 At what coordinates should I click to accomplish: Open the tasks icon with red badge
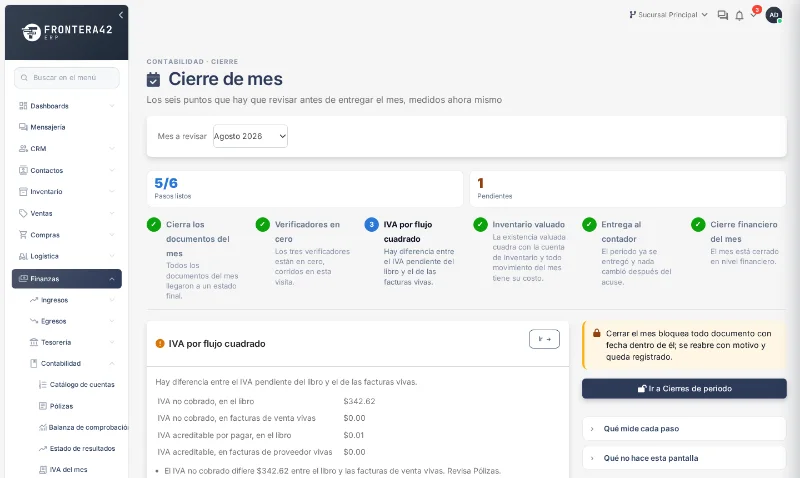[x=754, y=14]
